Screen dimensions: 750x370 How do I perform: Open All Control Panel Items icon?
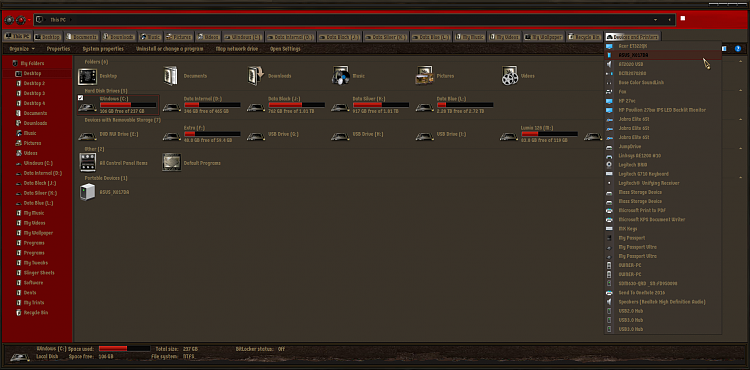(x=87, y=163)
